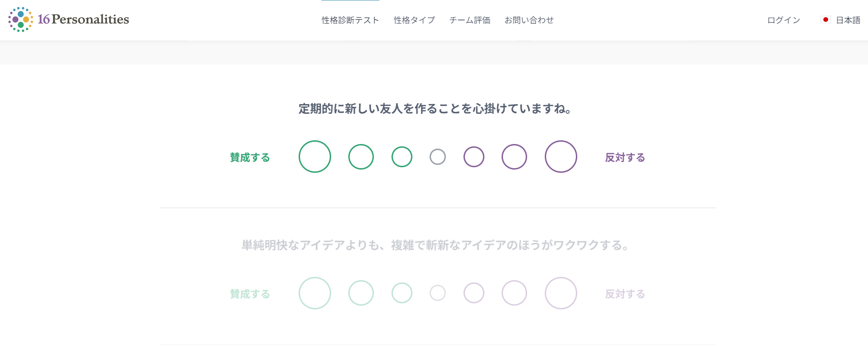Select medium disagree circle for friends question
The image size is (868, 347).
(514, 157)
